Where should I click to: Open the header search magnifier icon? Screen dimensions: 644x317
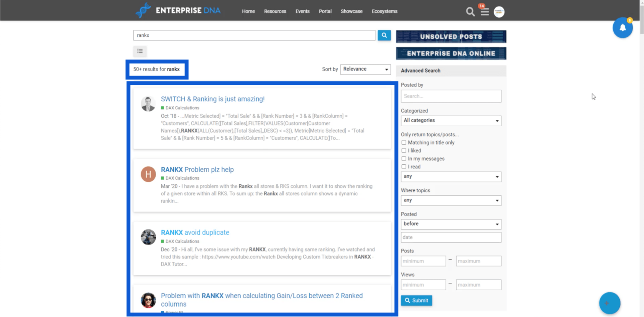(x=470, y=12)
